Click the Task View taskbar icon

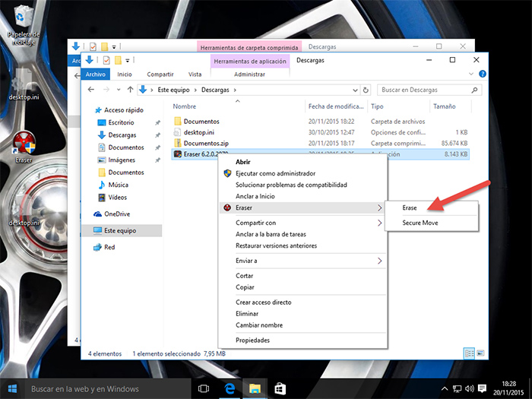pos(203,388)
